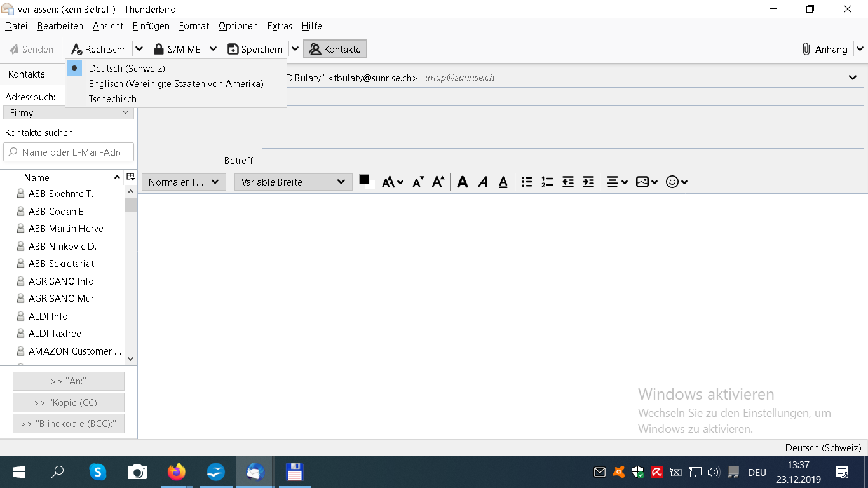Make the font size larger
The width and height of the screenshot is (868, 488).
(438, 182)
